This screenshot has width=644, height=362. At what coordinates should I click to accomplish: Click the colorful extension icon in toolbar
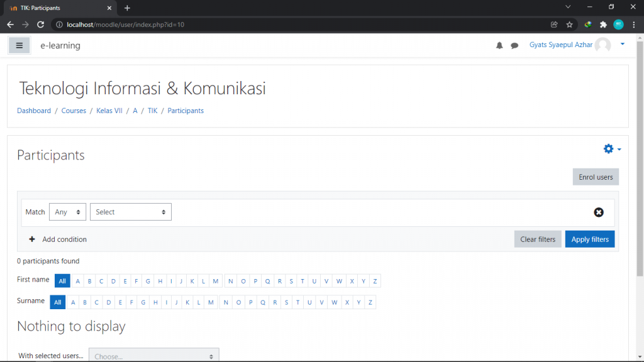pyautogui.click(x=588, y=25)
